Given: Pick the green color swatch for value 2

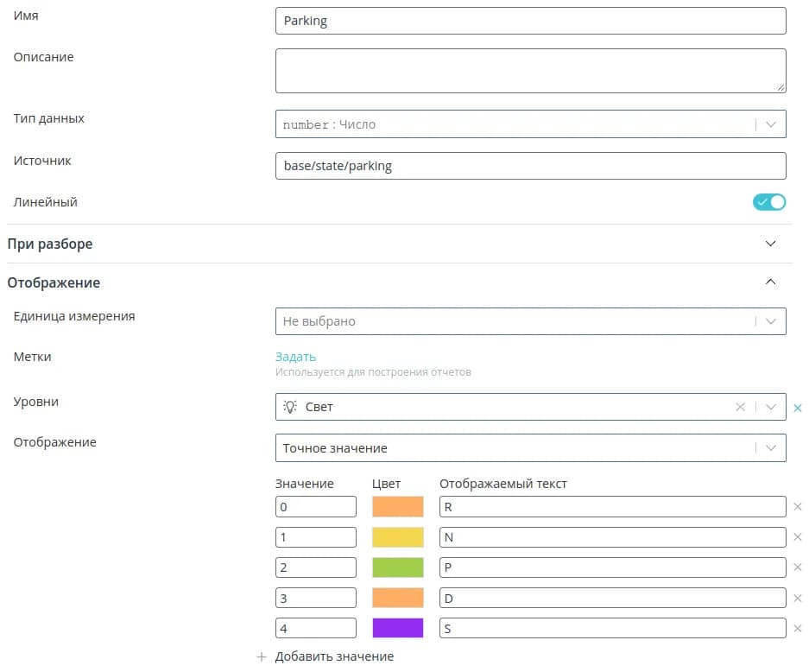Looking at the screenshot, I should point(398,567).
